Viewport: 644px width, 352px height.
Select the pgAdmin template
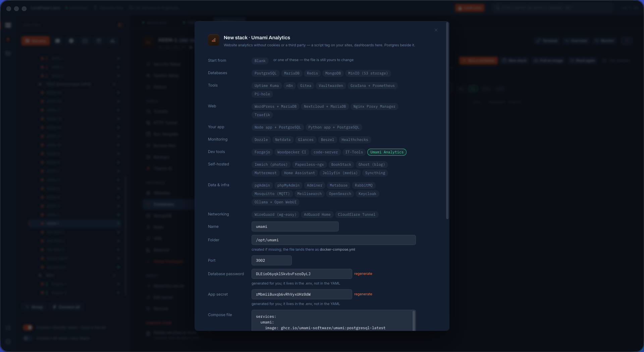coord(262,185)
